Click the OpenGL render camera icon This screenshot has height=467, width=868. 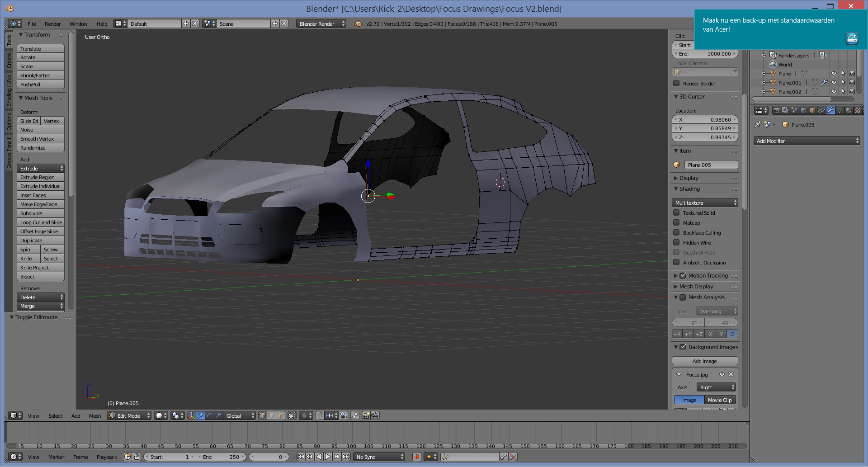pyautogui.click(x=366, y=415)
